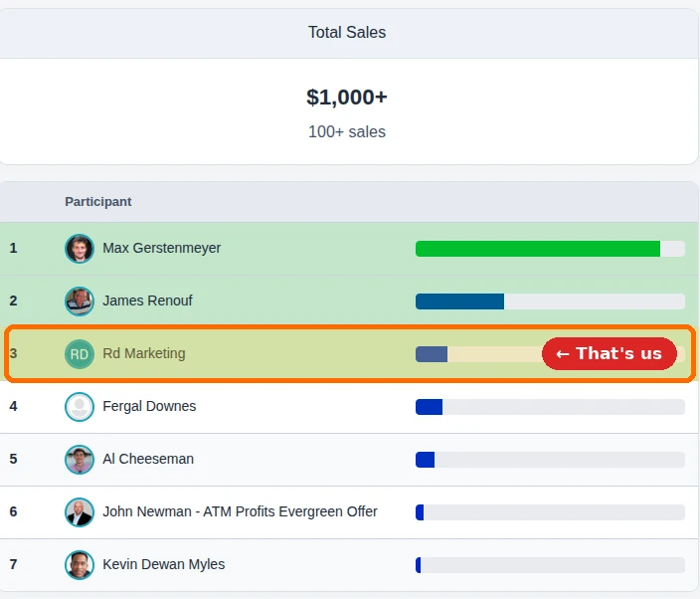The image size is (700, 599).
Task: Click rank number 1
Action: click(x=13, y=248)
